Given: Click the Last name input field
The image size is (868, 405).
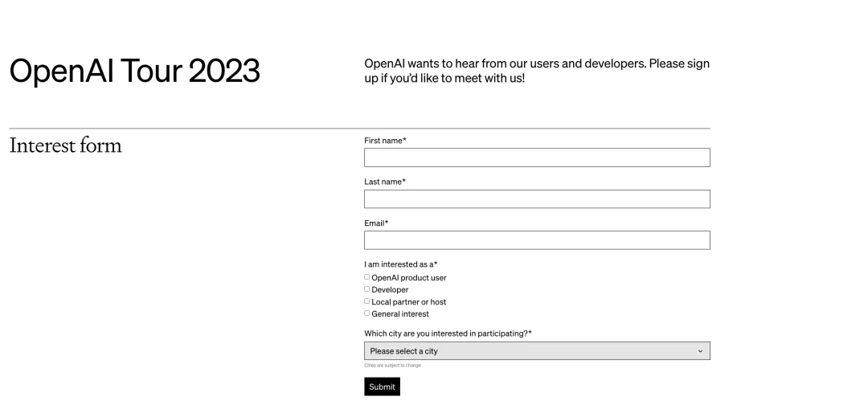Looking at the screenshot, I should tap(537, 199).
